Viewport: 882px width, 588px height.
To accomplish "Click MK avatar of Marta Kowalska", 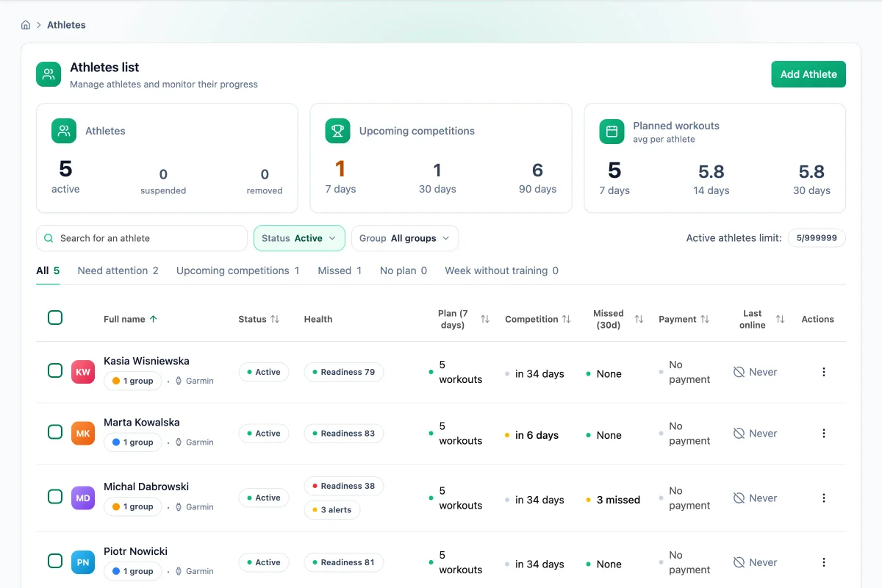I will tap(83, 434).
